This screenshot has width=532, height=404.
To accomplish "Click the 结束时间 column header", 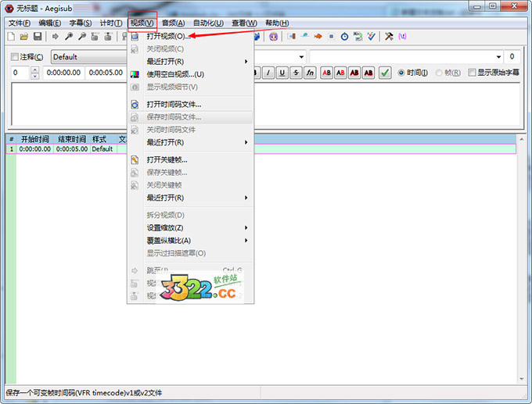I will [x=72, y=139].
